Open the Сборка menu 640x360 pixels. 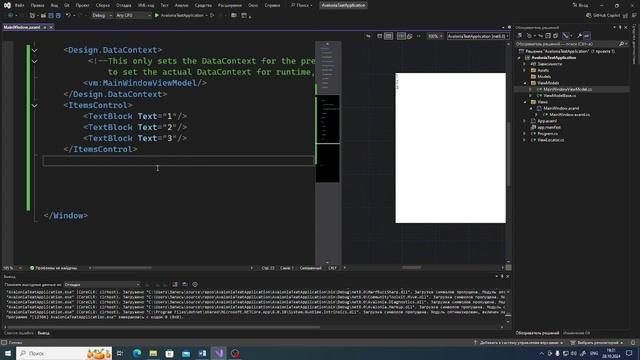[102, 5]
